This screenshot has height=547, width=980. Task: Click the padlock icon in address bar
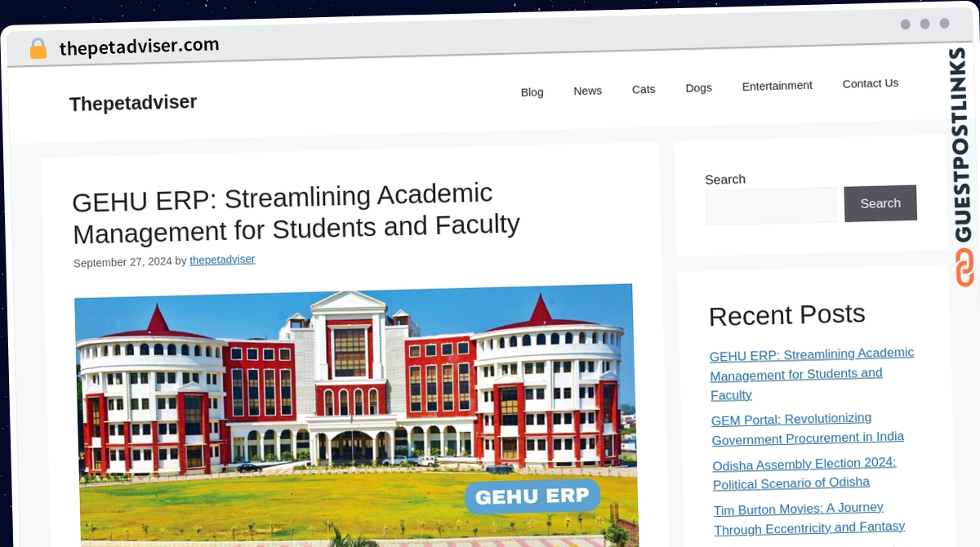point(38,48)
